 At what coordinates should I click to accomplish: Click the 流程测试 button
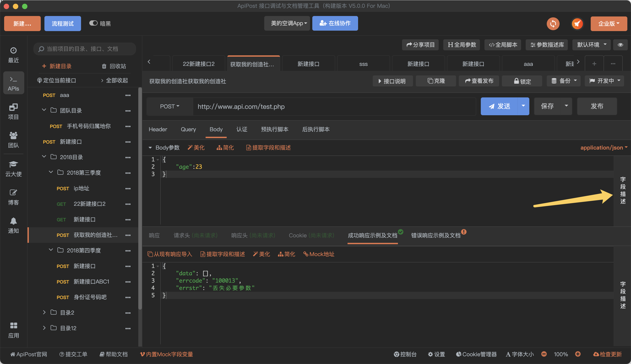(x=63, y=24)
